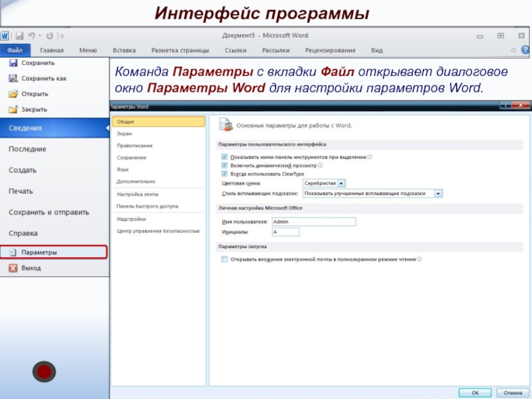
Task: Open quick access toolbar customize arrow
Action: (61, 36)
